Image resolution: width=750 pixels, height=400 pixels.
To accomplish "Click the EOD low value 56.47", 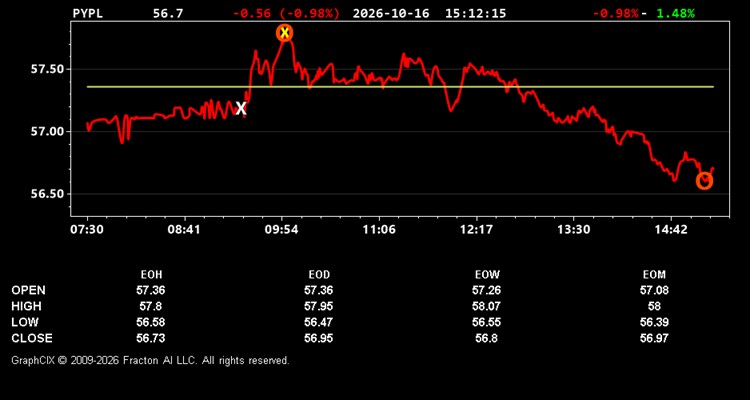I will [319, 322].
